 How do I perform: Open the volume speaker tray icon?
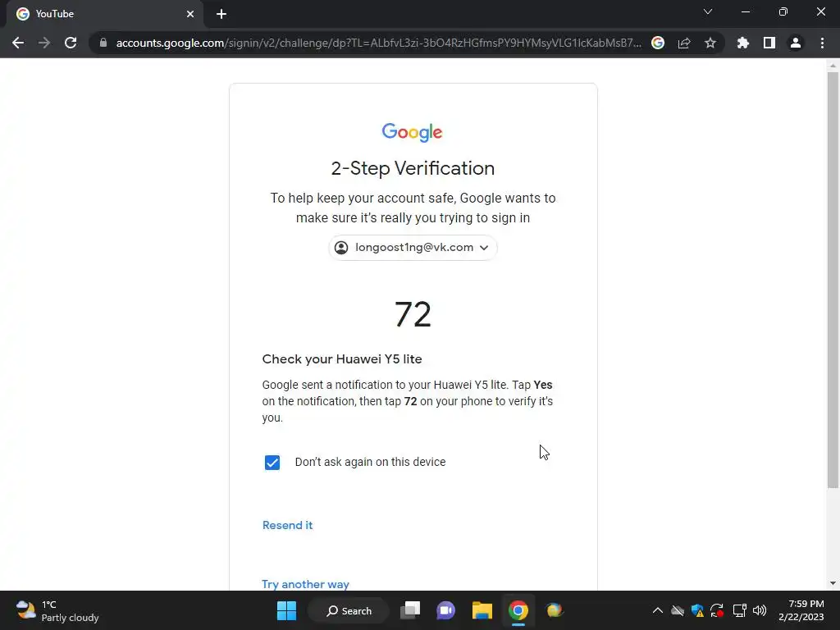[x=760, y=610]
